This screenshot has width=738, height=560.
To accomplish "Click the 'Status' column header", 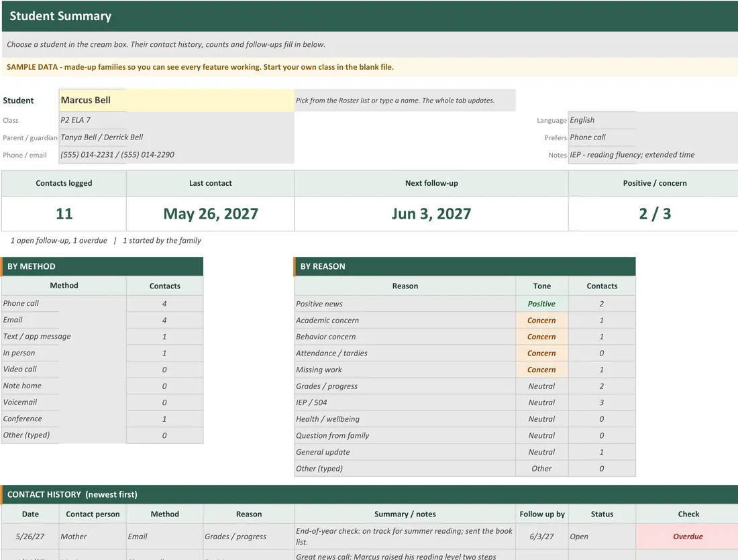I will click(x=602, y=514).
